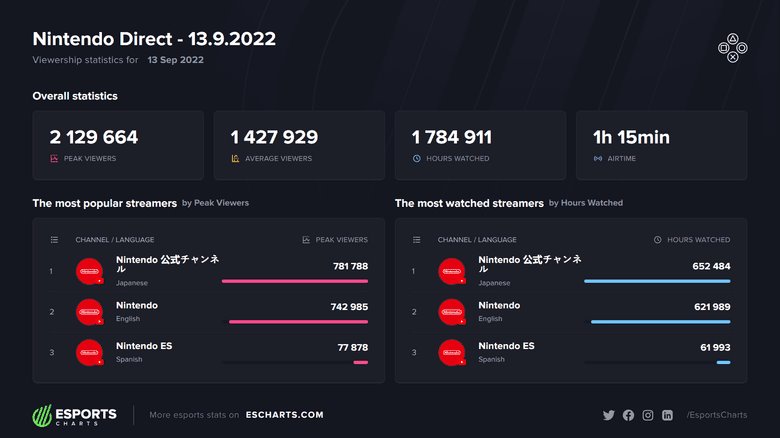Click Nintendo ES avatar in Peak Viewers table

(90, 352)
